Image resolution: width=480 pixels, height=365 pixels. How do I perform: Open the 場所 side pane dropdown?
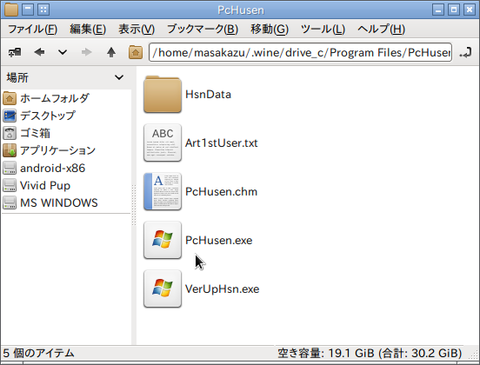(x=119, y=78)
